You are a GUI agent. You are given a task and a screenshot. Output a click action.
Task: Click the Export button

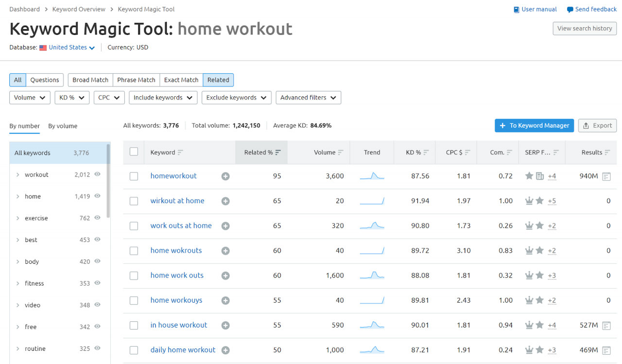[597, 125]
